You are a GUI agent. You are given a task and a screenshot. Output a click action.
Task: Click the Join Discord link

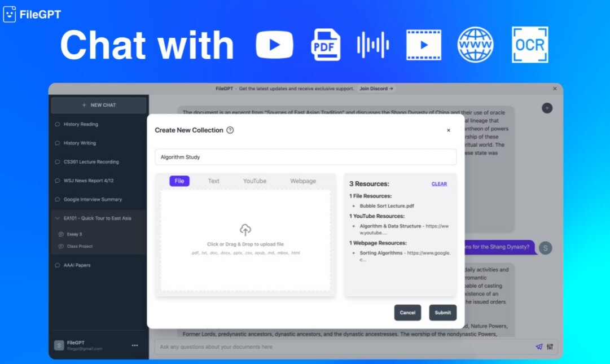click(376, 89)
